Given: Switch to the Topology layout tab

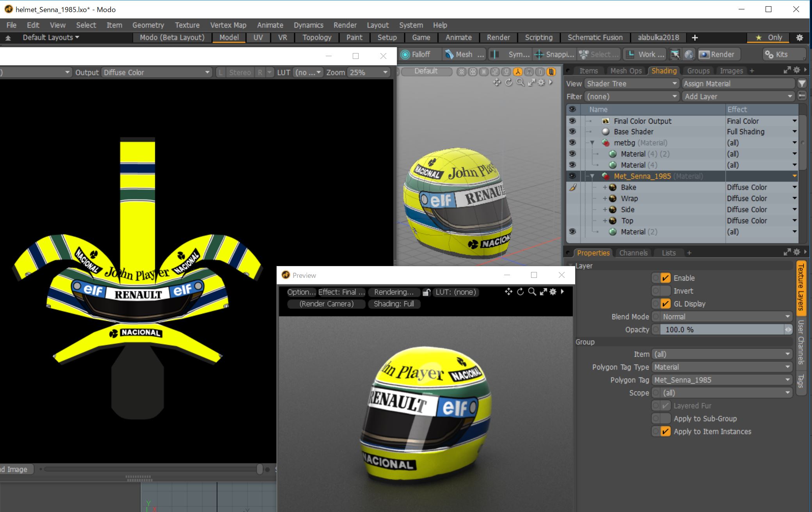Looking at the screenshot, I should coord(317,37).
